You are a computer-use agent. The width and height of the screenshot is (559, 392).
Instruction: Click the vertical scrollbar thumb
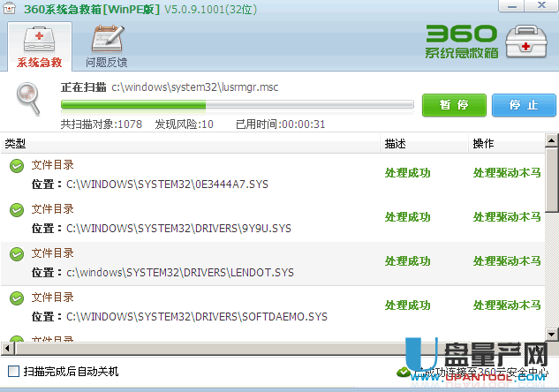552,180
